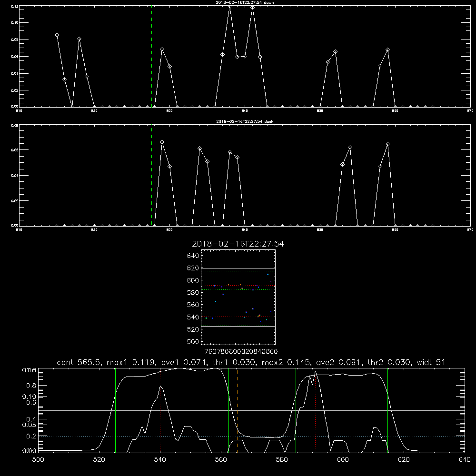Click the 0.2 y-axis label, bottom plot
The width and height of the screenshot is (476, 476).
31,436
